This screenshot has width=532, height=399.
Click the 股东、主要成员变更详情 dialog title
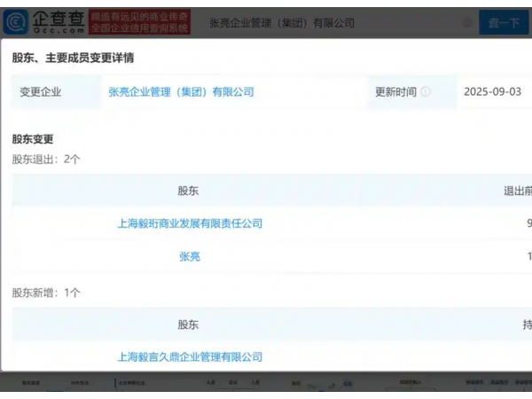click(73, 58)
